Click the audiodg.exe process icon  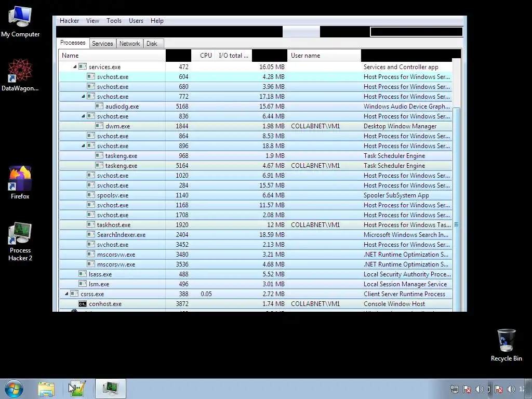click(99, 106)
